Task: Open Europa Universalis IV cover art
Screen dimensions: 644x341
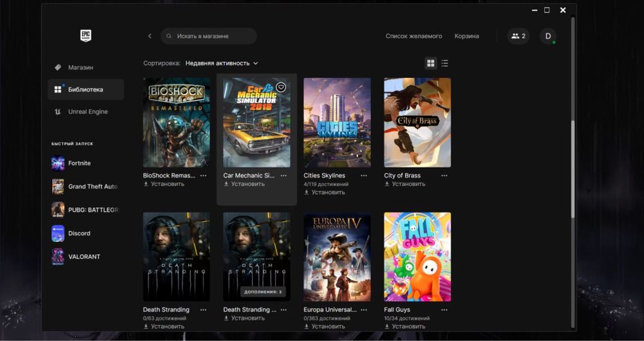Action: (x=337, y=257)
